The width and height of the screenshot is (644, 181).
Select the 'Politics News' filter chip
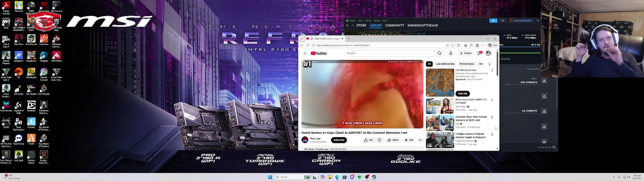coord(467,64)
